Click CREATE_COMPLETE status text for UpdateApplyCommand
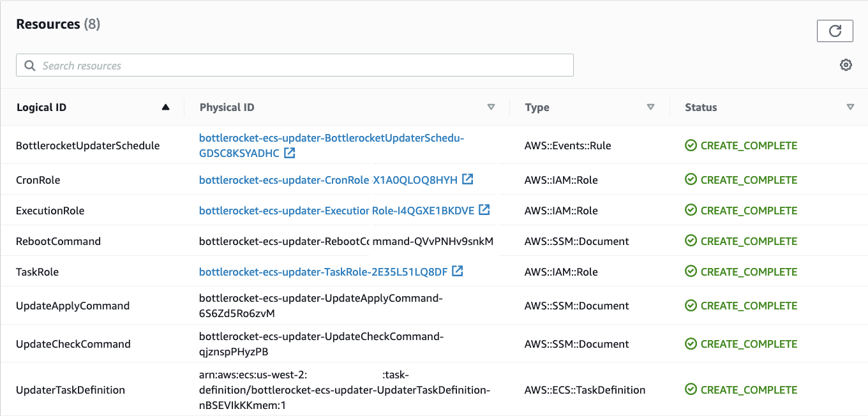The height and width of the screenshot is (416, 868). (x=749, y=306)
